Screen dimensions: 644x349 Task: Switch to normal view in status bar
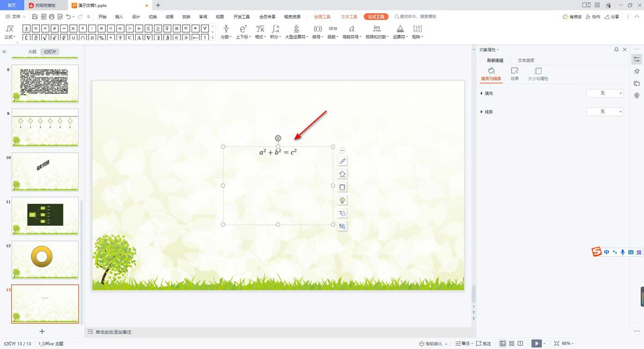[503, 343]
